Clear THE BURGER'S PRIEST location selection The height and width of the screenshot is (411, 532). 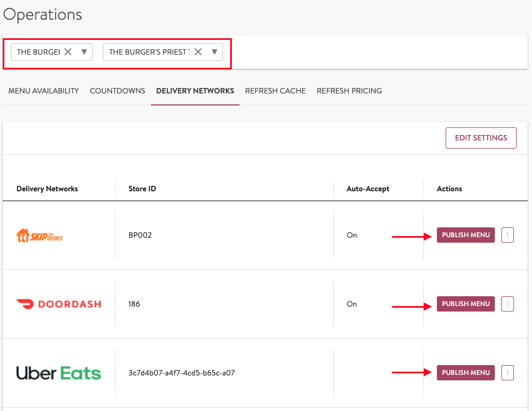click(198, 52)
